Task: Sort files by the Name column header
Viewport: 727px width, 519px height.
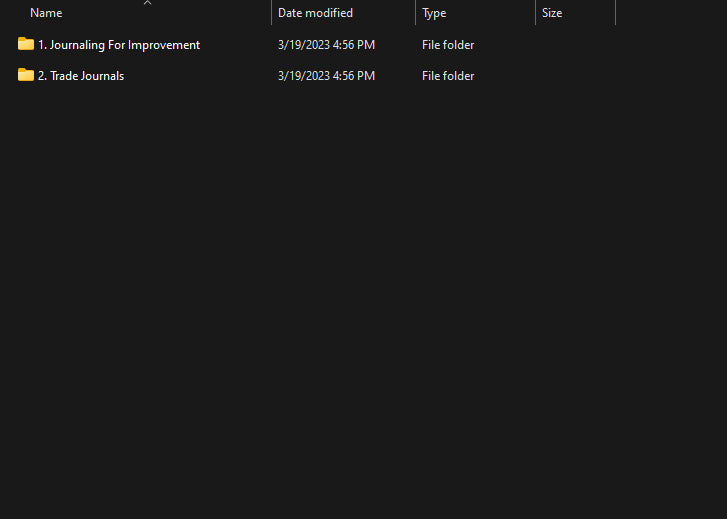Action: pyautogui.click(x=46, y=13)
